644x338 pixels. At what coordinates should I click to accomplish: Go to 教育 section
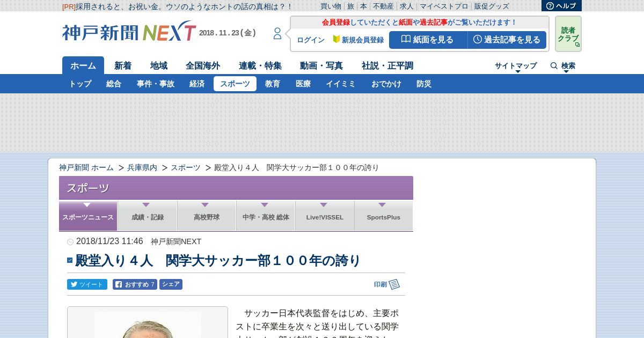coord(273,84)
